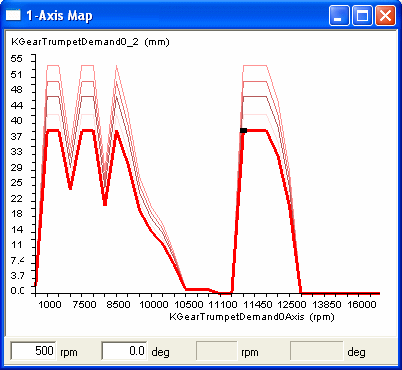The height and width of the screenshot is (370, 402).
Task: Click the 1000 x-axis tick label
Action: pos(50,304)
